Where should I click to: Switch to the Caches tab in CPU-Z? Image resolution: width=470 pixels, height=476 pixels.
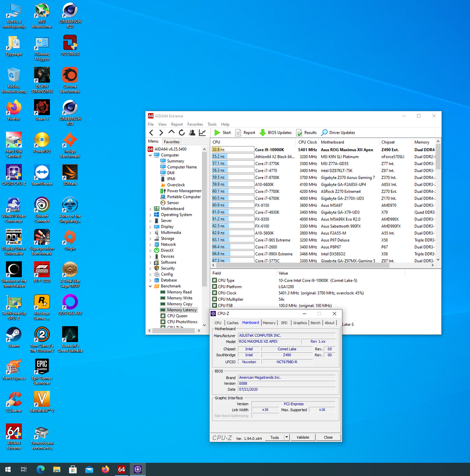click(x=232, y=323)
